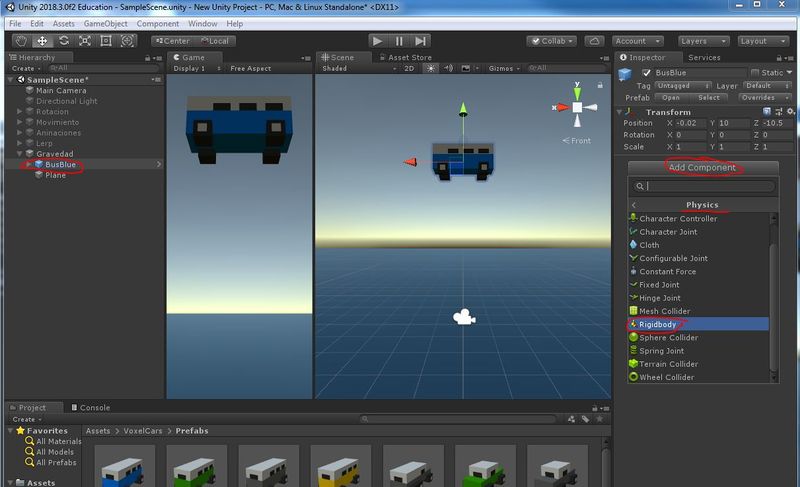Open Transform component help book icon
This screenshot has width=800, height=487.
click(766, 112)
